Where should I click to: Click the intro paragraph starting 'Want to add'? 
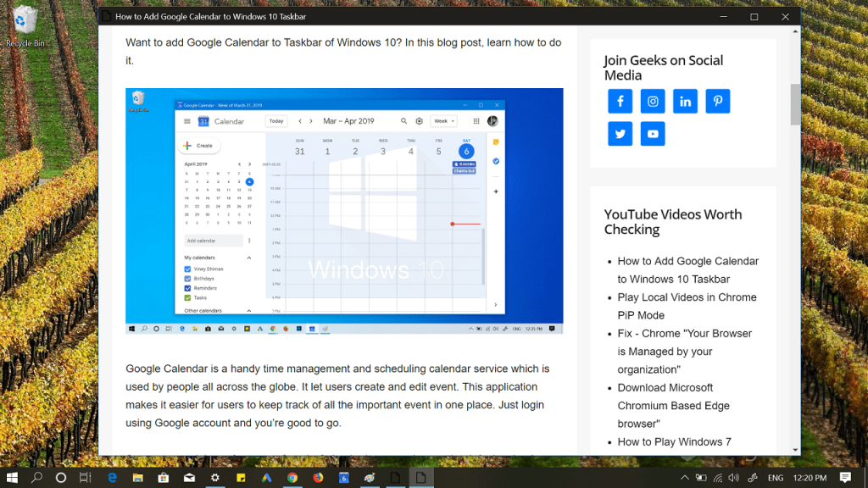tap(343, 52)
